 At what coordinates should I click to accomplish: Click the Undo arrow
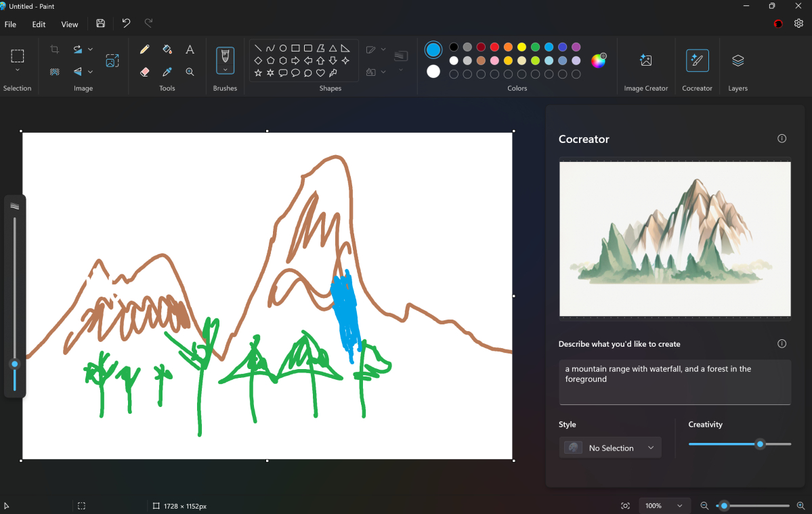pos(126,24)
